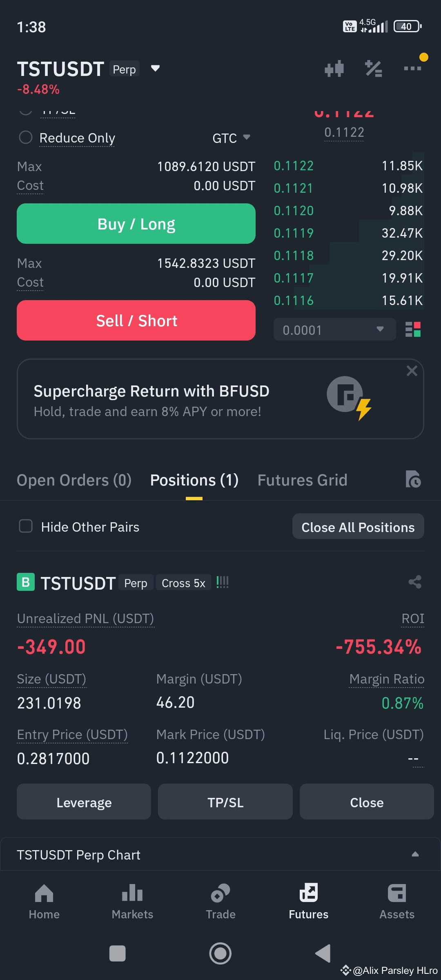Expand the TSTUSDT Perp Chart panel
Viewport: 441px width, 980px height.
(415, 854)
